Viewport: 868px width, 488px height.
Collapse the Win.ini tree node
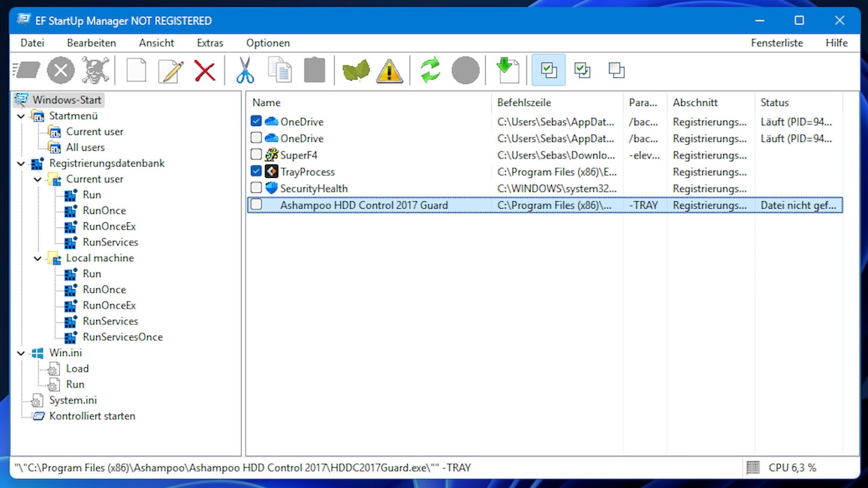pyautogui.click(x=21, y=353)
